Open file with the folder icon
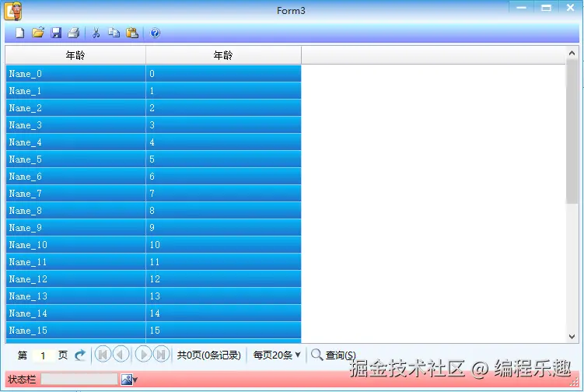Screen dimensions: 584x392 point(38,33)
